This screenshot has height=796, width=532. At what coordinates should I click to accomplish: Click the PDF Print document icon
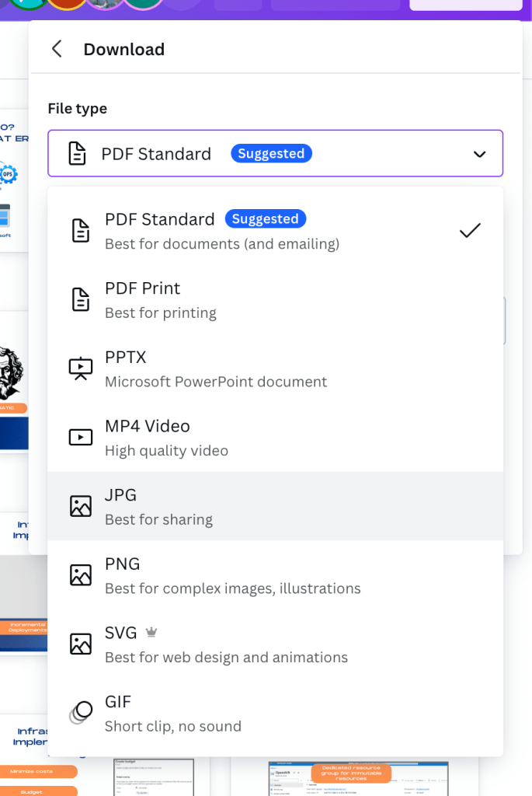click(x=81, y=299)
